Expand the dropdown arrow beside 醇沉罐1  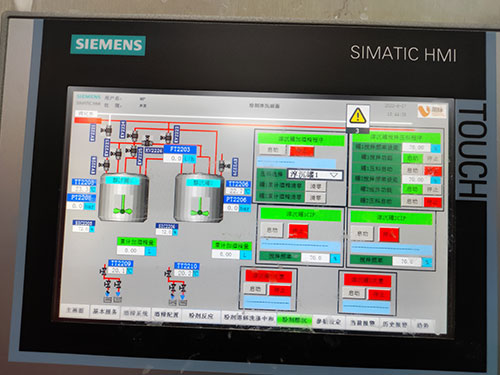click(334, 175)
